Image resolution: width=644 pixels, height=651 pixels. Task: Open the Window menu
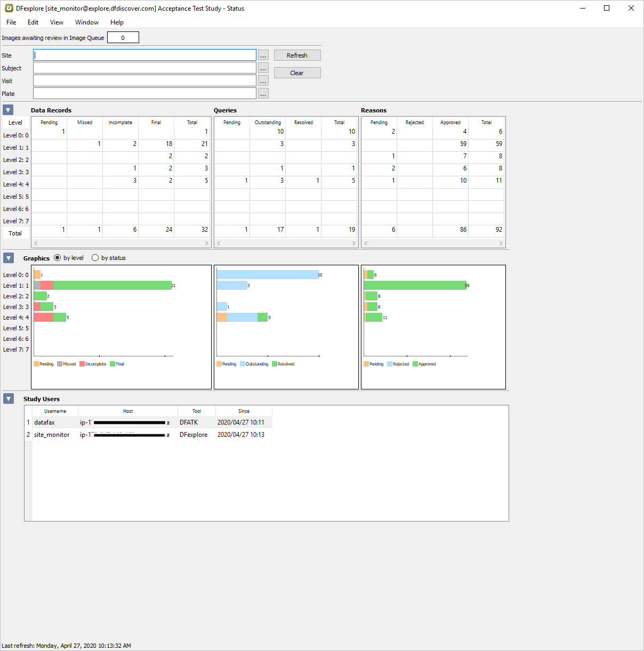coord(86,22)
